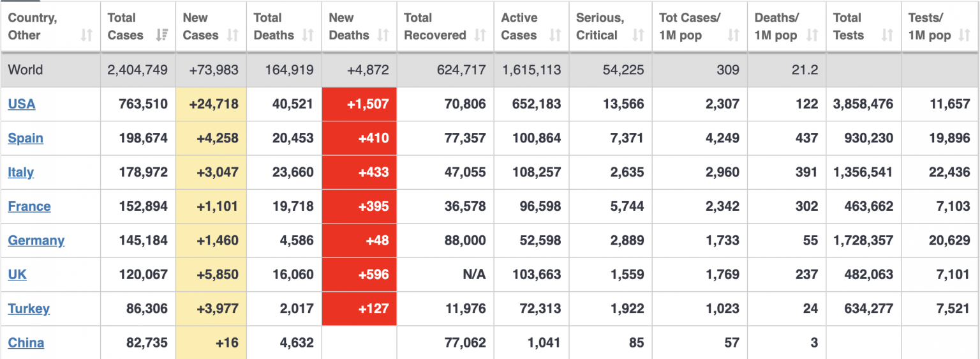The width and height of the screenshot is (980, 359).
Task: Open the USA country link
Action: click(22, 104)
